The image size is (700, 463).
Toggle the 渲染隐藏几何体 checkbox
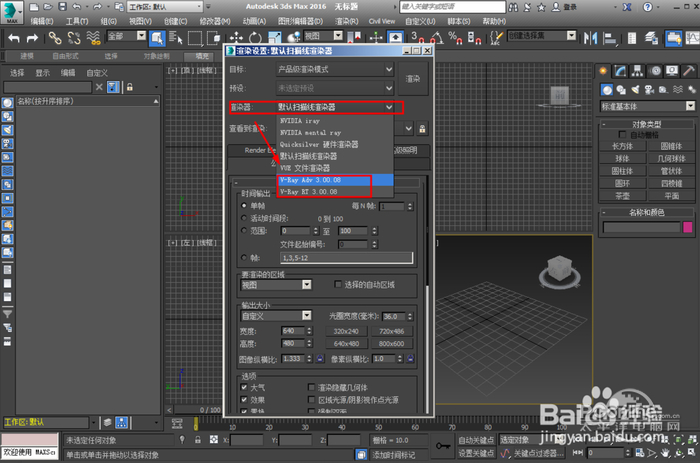312,387
